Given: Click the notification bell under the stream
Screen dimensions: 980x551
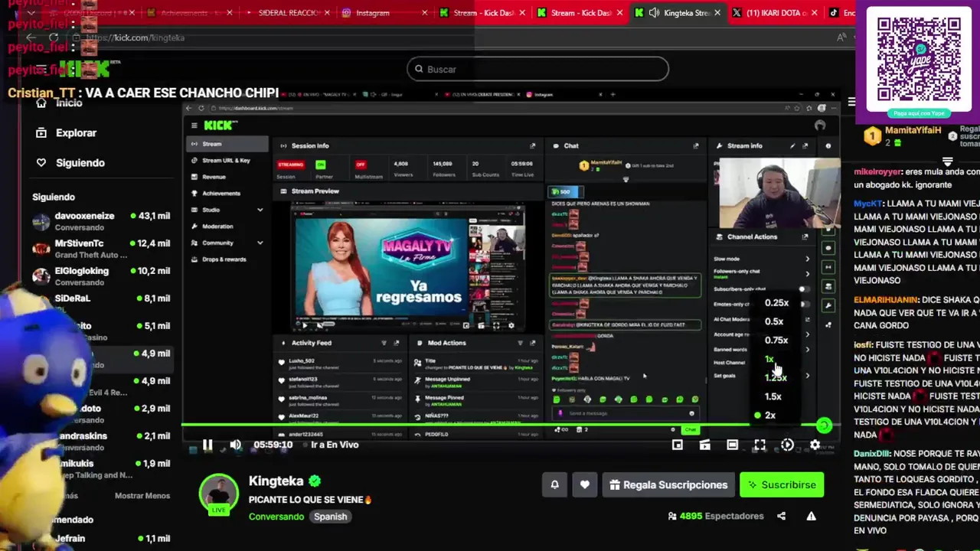Looking at the screenshot, I should (x=555, y=484).
